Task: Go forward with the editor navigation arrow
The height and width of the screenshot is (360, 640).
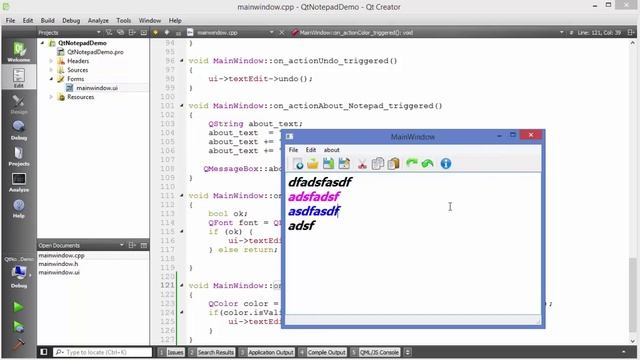Action: [167, 32]
